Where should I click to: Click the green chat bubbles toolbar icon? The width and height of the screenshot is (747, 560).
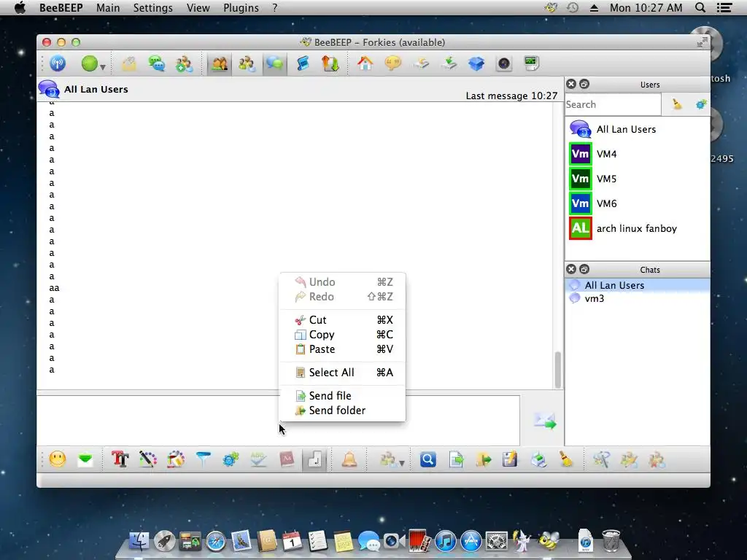pyautogui.click(x=156, y=63)
